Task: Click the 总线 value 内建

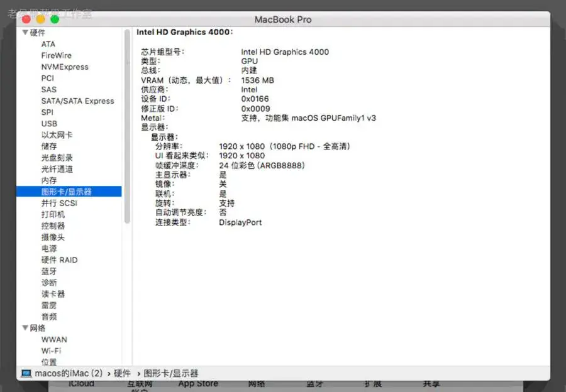Action: click(x=248, y=70)
